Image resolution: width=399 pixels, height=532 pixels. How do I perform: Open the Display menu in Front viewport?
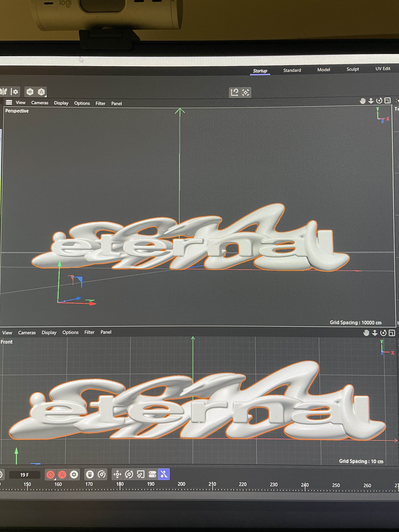tap(49, 332)
